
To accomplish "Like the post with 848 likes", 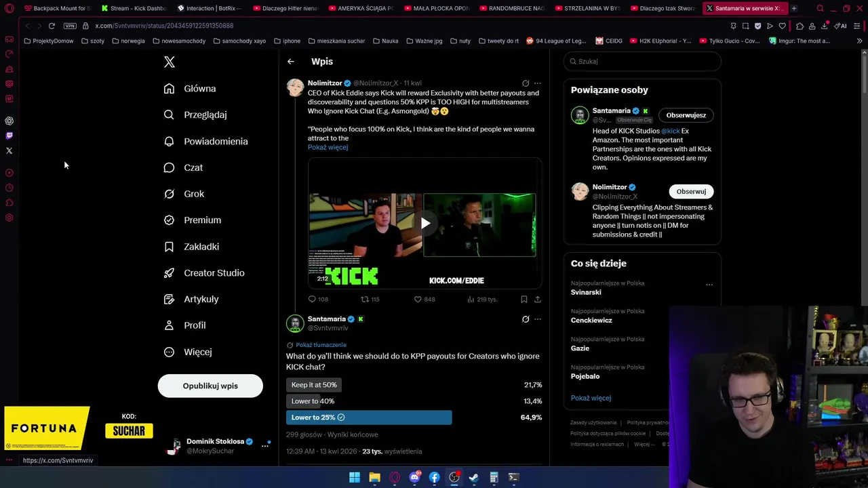I will [425, 299].
